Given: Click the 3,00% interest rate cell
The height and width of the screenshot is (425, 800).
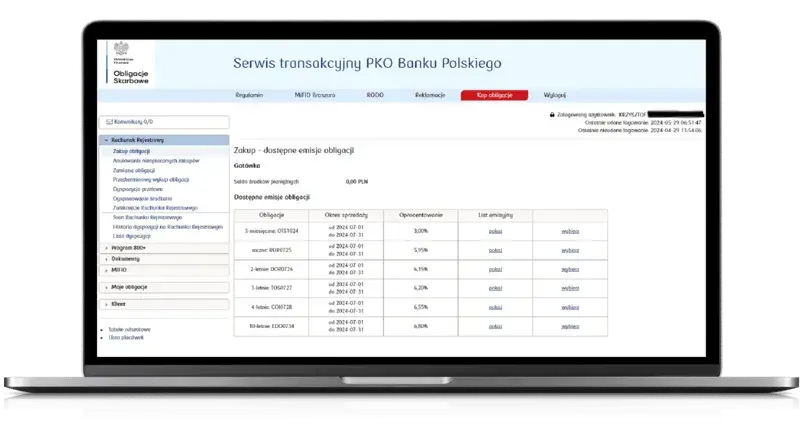Looking at the screenshot, I should [x=421, y=231].
